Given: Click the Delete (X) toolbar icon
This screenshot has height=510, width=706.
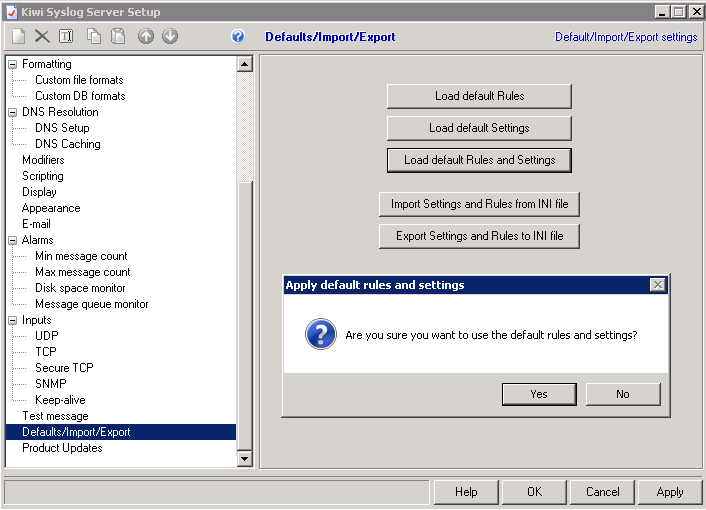Looking at the screenshot, I should [42, 37].
